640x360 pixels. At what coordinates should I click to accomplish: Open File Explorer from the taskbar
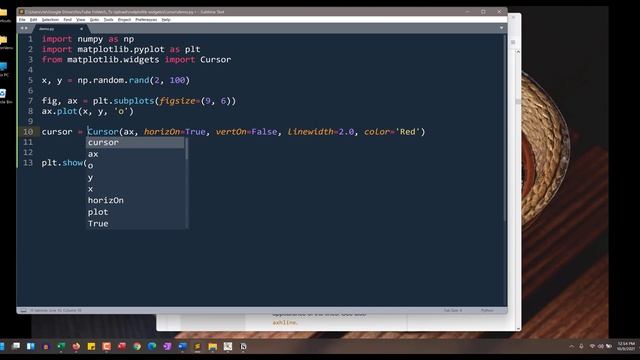[213, 347]
